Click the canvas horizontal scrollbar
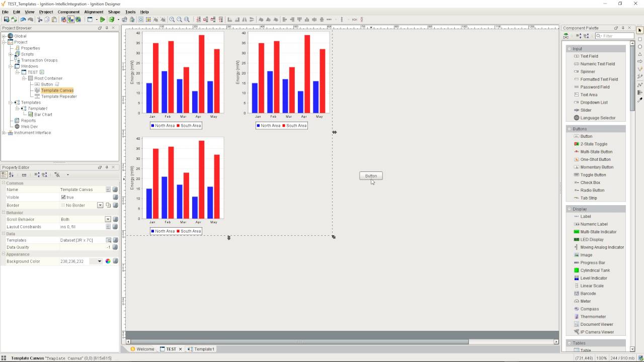This screenshot has width=644, height=362. 300,342
